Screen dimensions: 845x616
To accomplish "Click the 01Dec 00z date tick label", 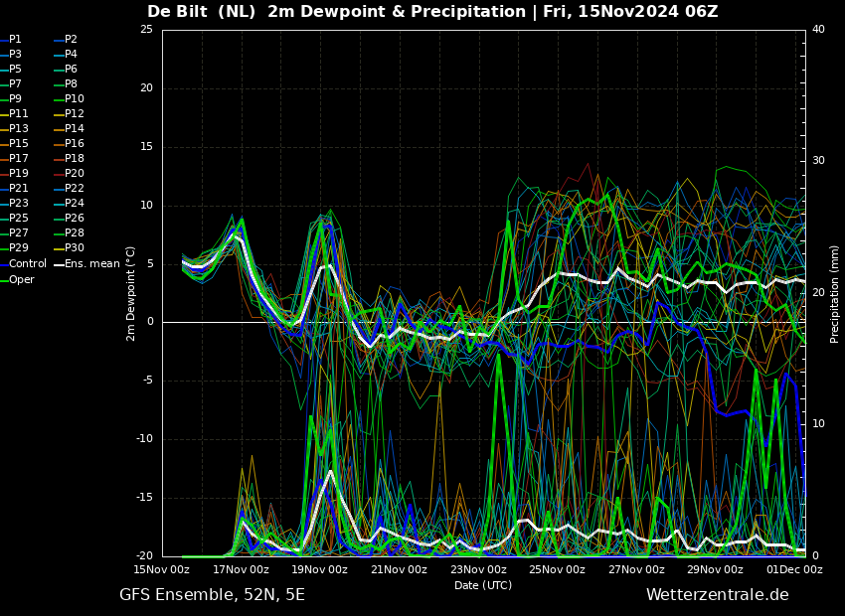I will [x=794, y=570].
